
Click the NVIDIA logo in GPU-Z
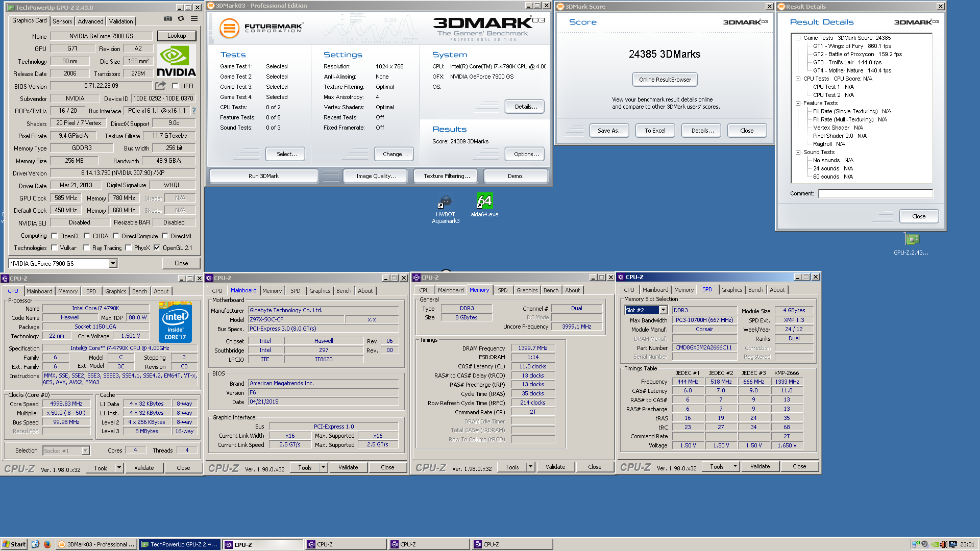(176, 61)
